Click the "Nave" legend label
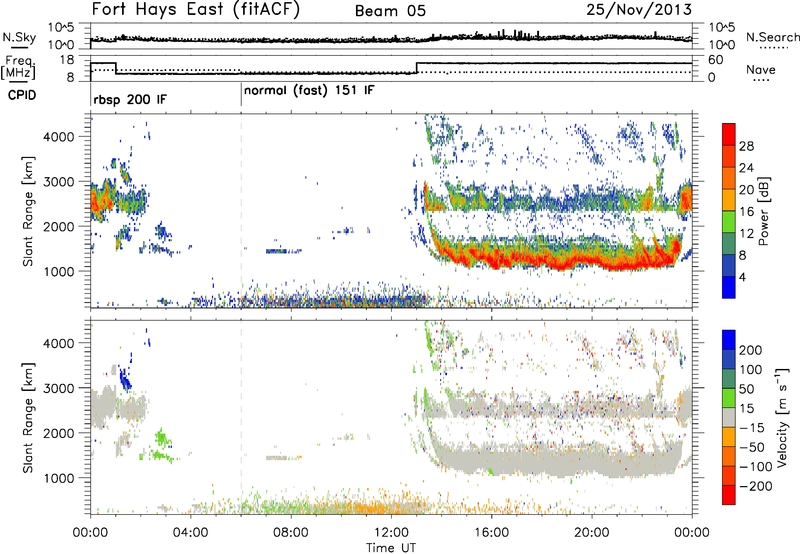The image size is (800, 554). coord(761,70)
